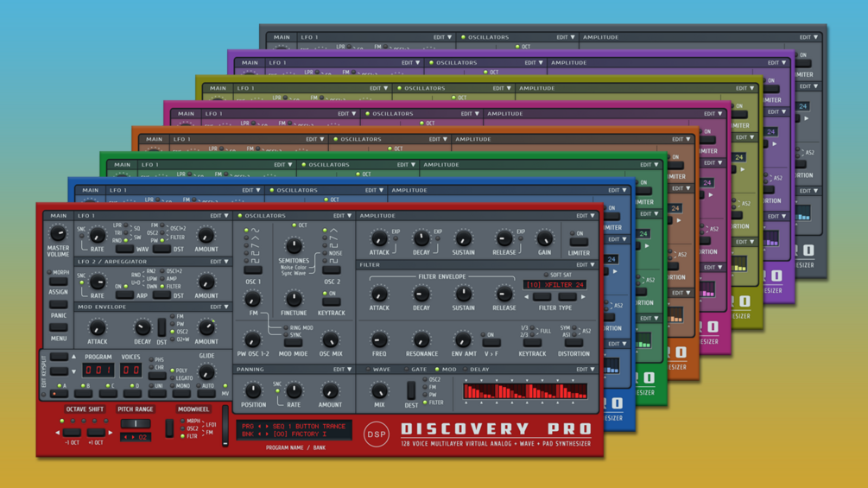Open LFO 1 EDIT dropdown in blue window
868x488 pixels.
[x=250, y=190]
